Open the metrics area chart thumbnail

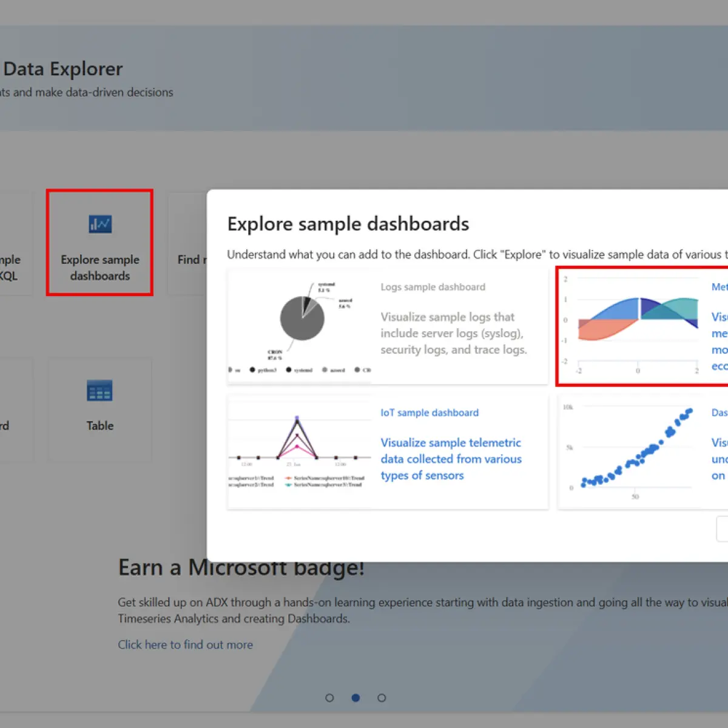coord(631,326)
